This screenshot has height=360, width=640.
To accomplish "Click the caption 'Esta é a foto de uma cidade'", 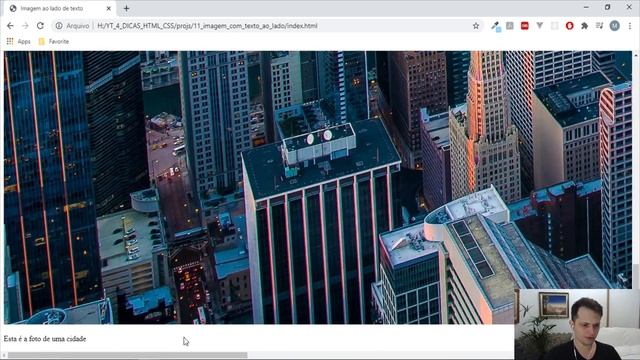I will click(45, 339).
